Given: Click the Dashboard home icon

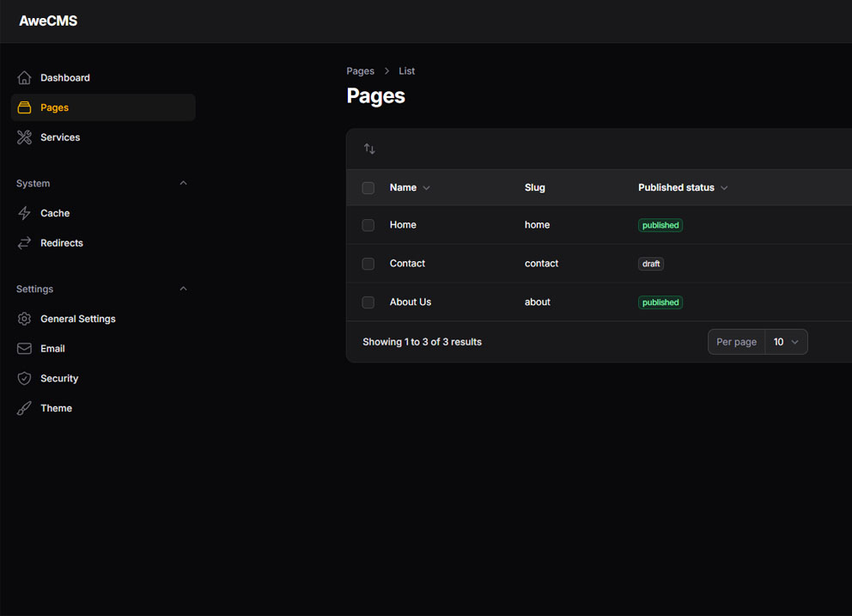Looking at the screenshot, I should (24, 77).
